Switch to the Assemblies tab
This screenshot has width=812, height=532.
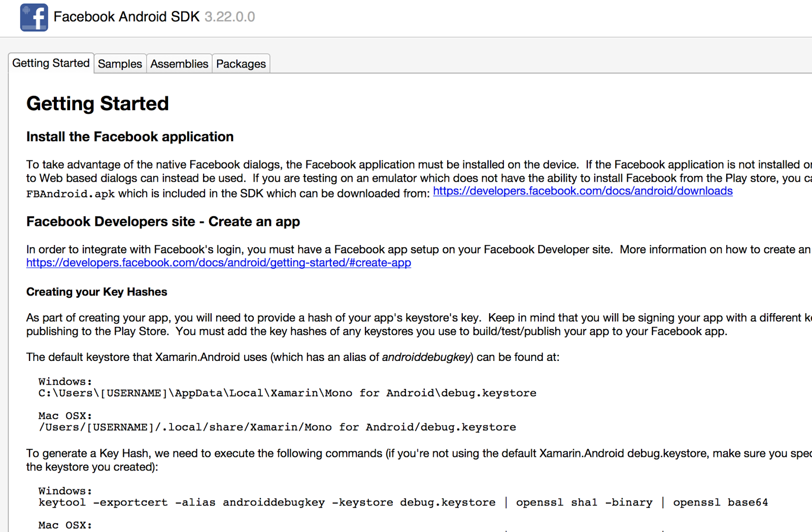click(179, 63)
